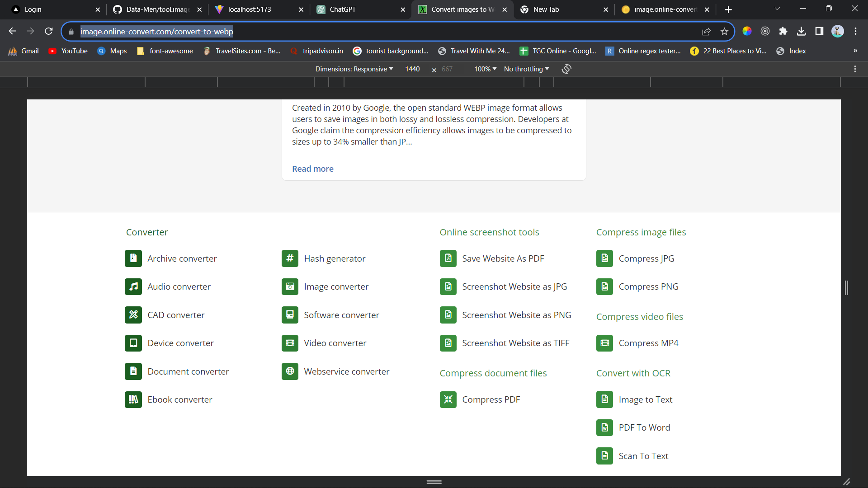
Task: Grab the viewport right resize handle
Action: coord(846,288)
